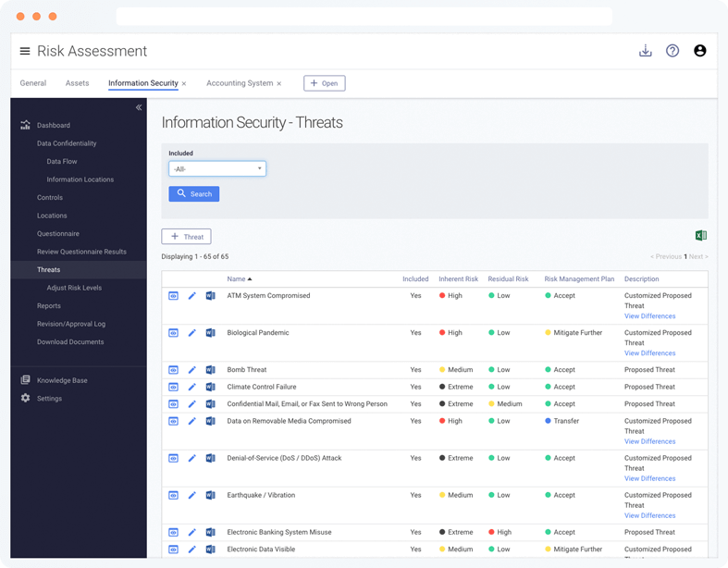Edit the Biological Pandemic threat with pencil
728x568 pixels.
click(x=191, y=333)
